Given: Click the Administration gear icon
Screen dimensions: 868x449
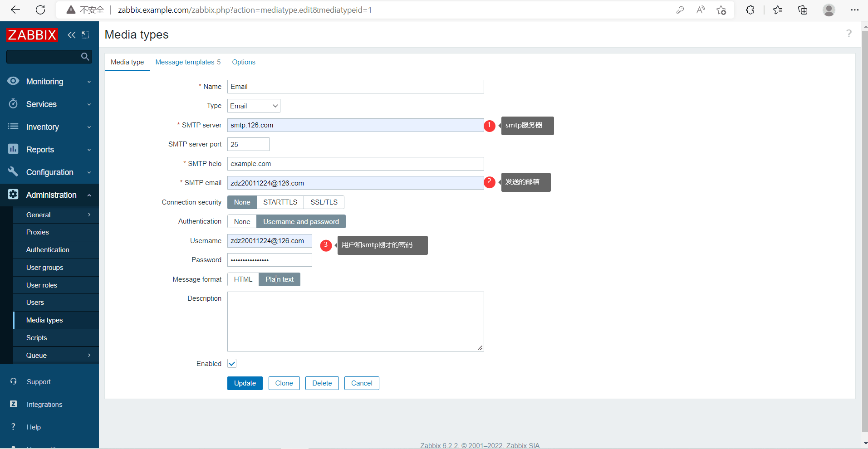Looking at the screenshot, I should coord(13,195).
